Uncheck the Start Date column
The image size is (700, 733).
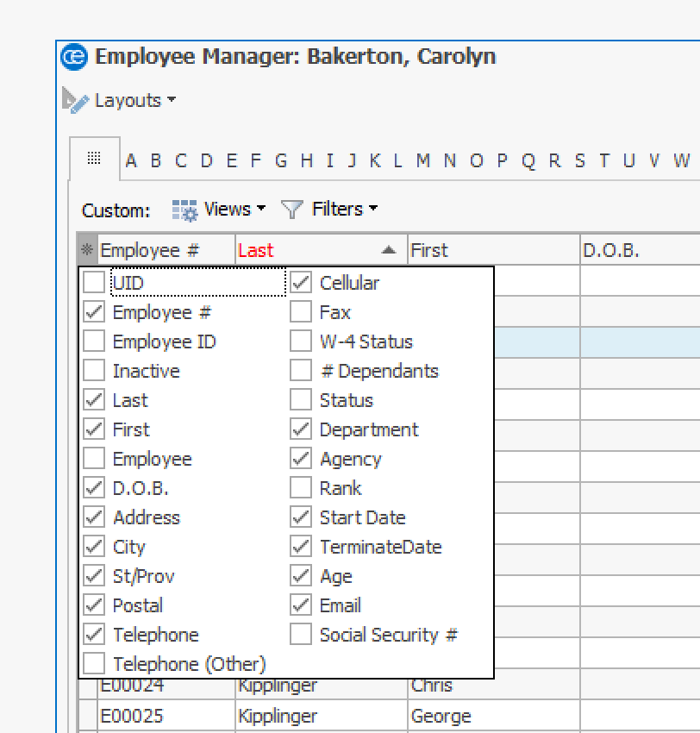301,517
